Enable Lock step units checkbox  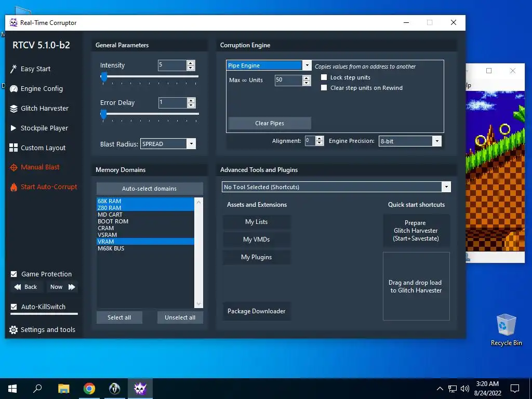(324, 77)
